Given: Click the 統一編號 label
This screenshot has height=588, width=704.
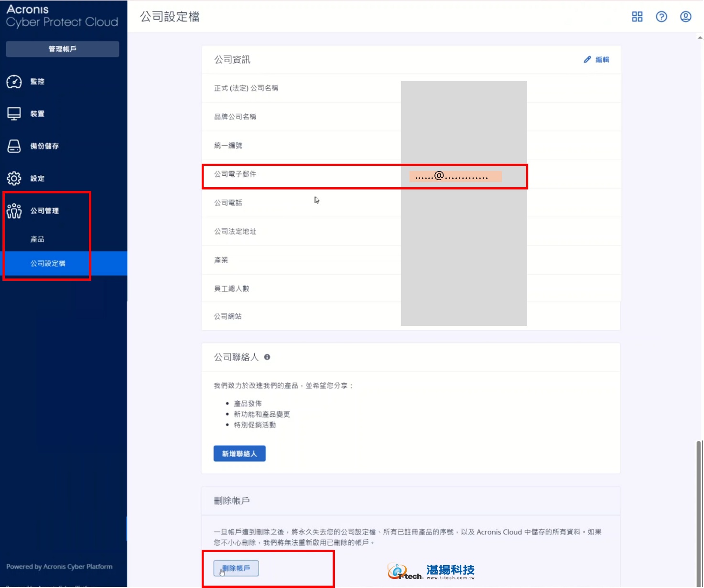Looking at the screenshot, I should click(x=228, y=146).
